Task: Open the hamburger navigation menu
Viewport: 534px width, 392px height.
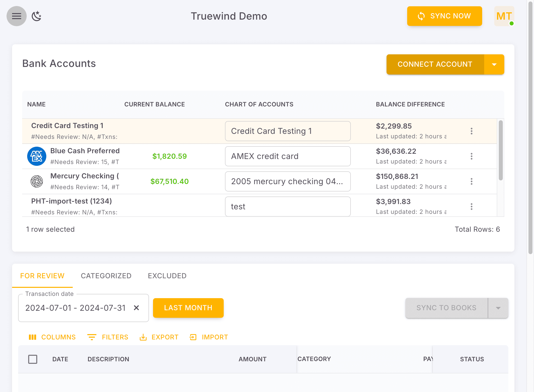Action: (16, 16)
